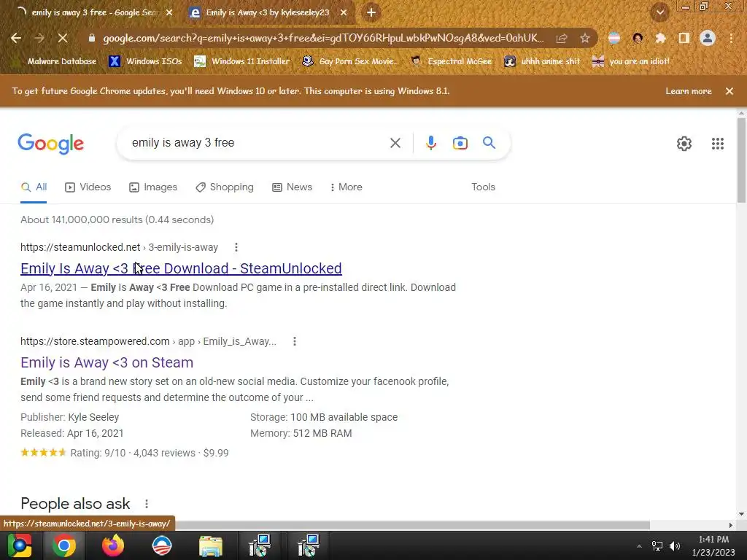747x560 pixels.
Task: Switch to Shopping results
Action: pos(225,187)
